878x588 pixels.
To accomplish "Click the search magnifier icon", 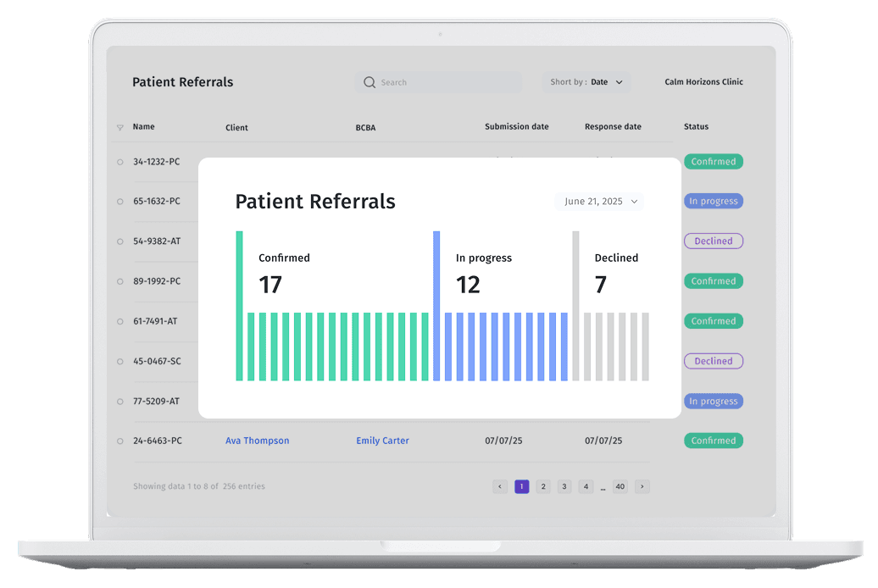I will pyautogui.click(x=370, y=82).
